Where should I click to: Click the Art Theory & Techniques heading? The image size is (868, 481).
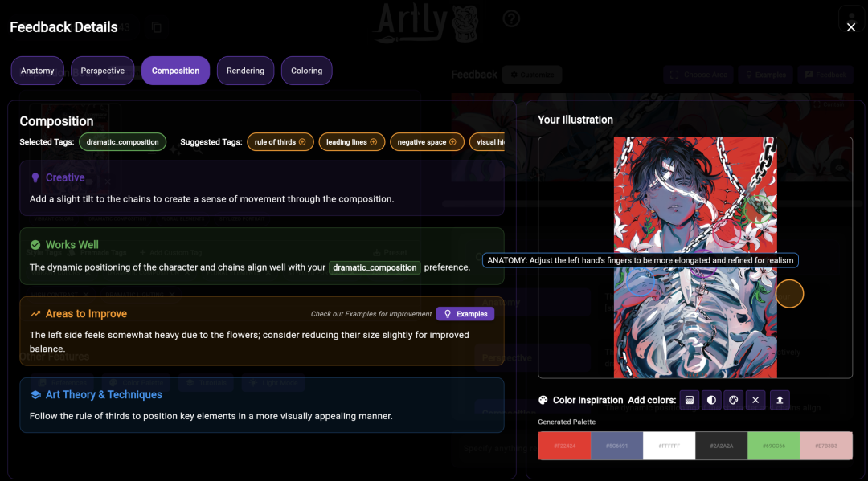click(x=104, y=395)
